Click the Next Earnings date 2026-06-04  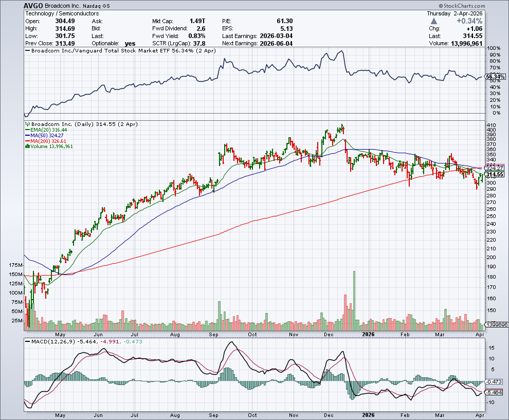pos(276,44)
